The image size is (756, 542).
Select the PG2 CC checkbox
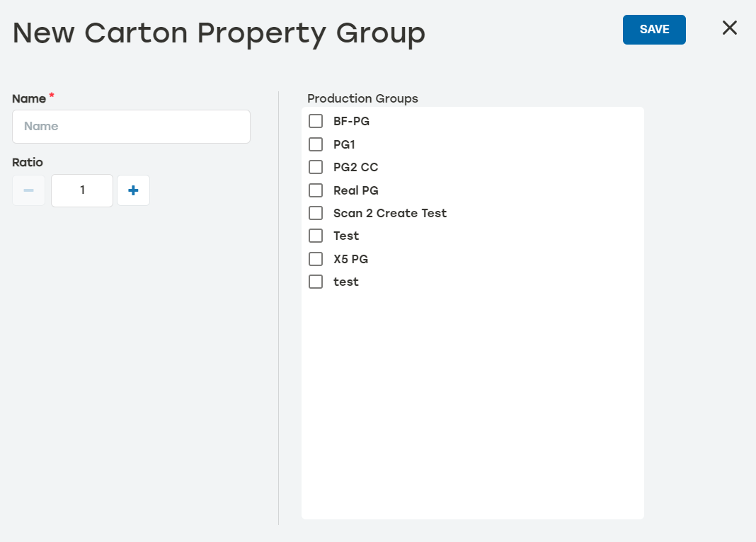315,167
